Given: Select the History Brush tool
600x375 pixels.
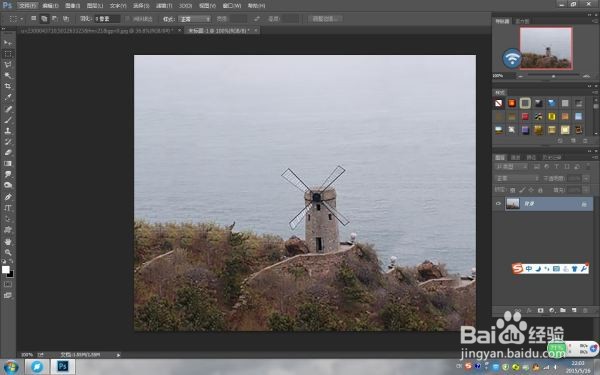Looking at the screenshot, I should point(8,142).
